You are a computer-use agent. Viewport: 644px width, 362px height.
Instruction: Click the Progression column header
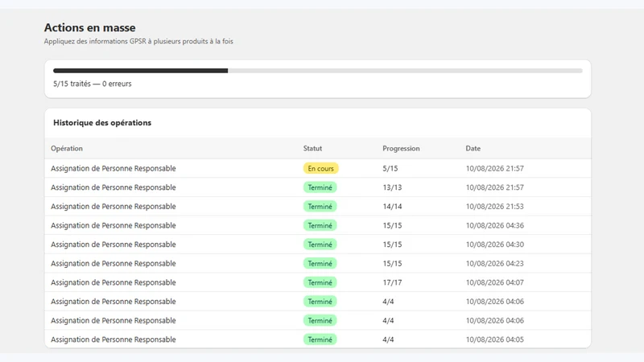pyautogui.click(x=401, y=148)
